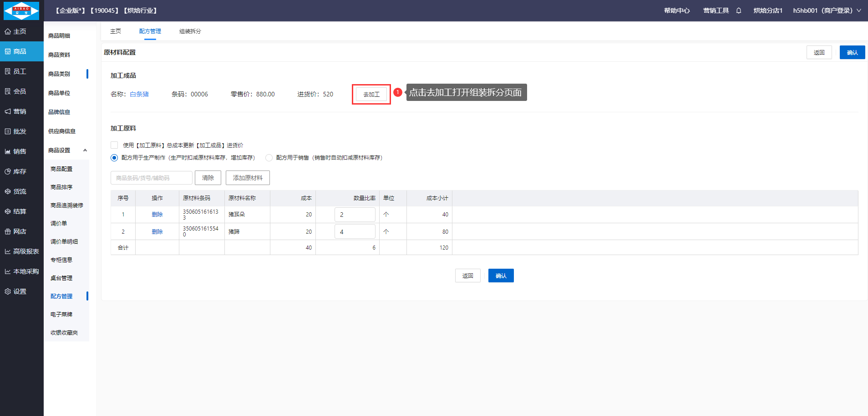Open 高级报表 advanced reports icon
Viewport: 868px width, 416px height.
[8, 251]
